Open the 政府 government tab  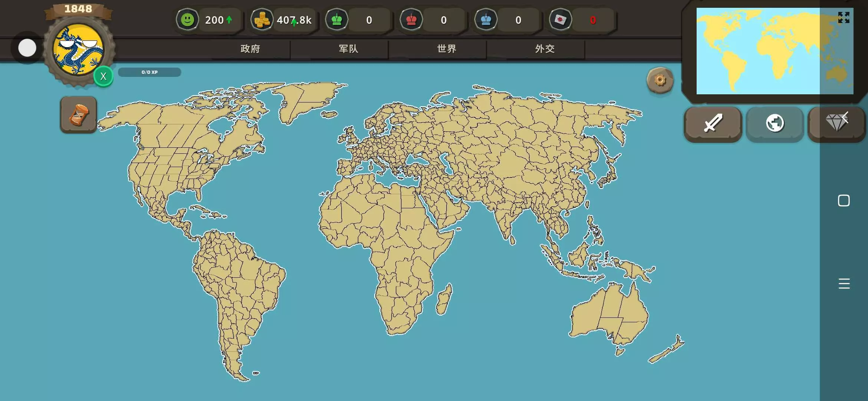(x=250, y=49)
